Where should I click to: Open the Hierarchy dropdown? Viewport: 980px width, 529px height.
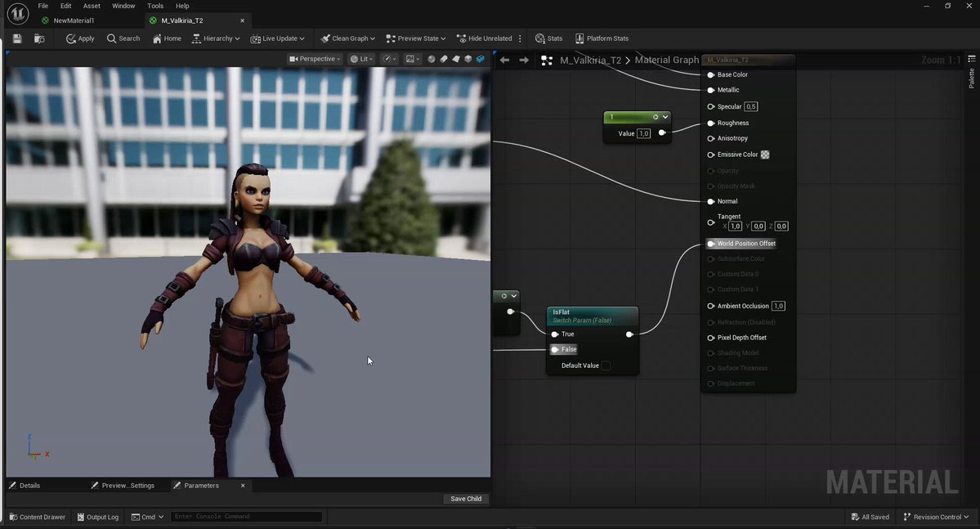[x=216, y=38]
